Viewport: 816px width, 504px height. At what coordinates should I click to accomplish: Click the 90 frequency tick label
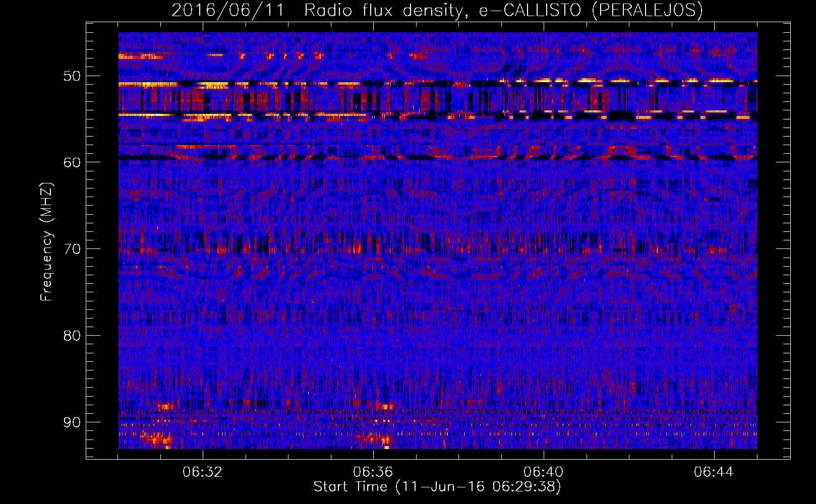(x=72, y=422)
